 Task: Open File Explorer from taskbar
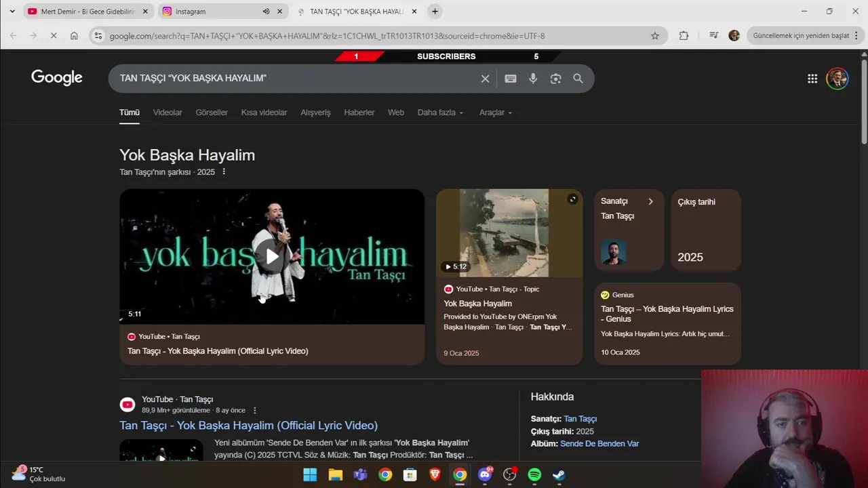(x=335, y=474)
